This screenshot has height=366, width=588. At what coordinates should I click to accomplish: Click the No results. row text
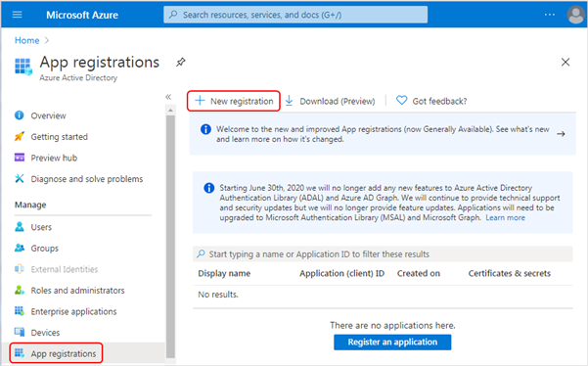coord(218,295)
